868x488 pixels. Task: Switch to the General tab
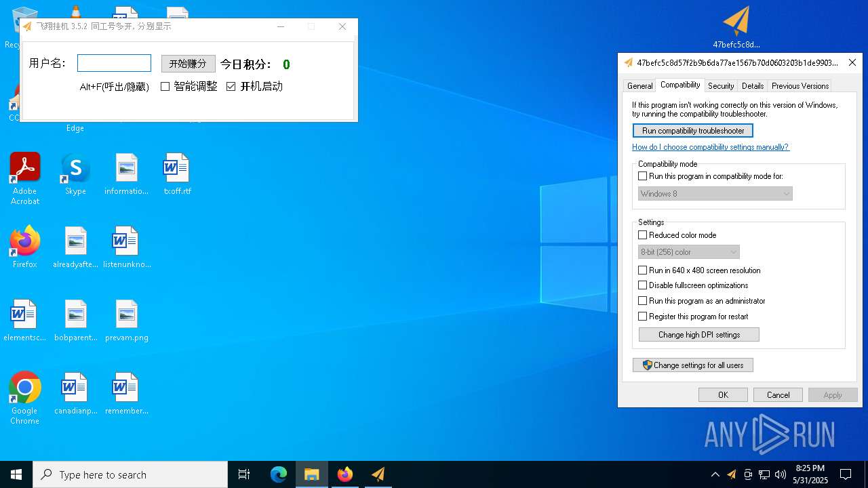(x=639, y=86)
